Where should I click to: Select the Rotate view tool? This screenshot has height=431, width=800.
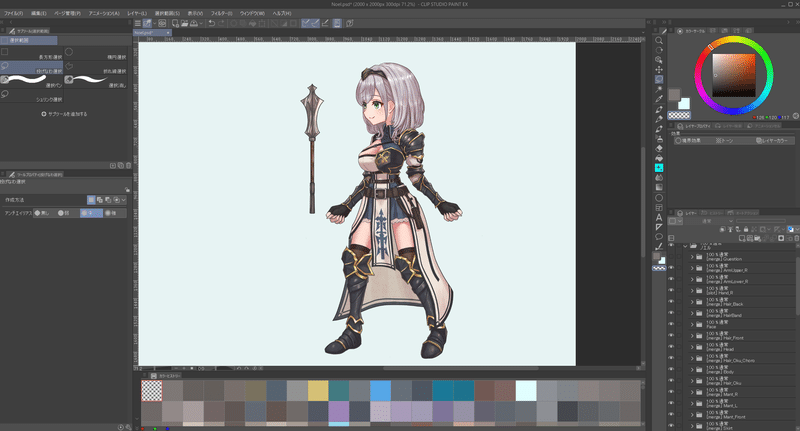pos(659,50)
